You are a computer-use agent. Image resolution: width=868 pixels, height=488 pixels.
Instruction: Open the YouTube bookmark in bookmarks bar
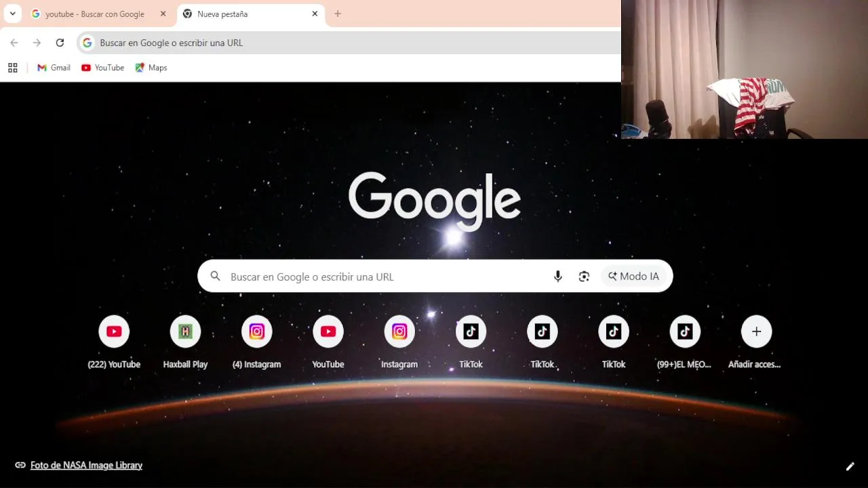click(102, 68)
